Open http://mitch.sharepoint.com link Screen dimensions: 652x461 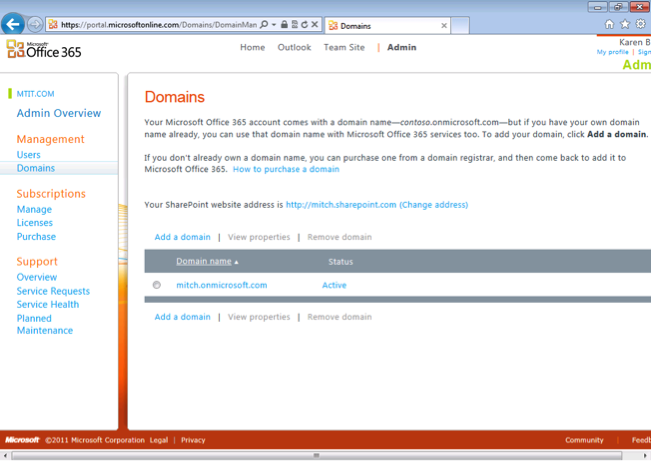click(x=341, y=205)
